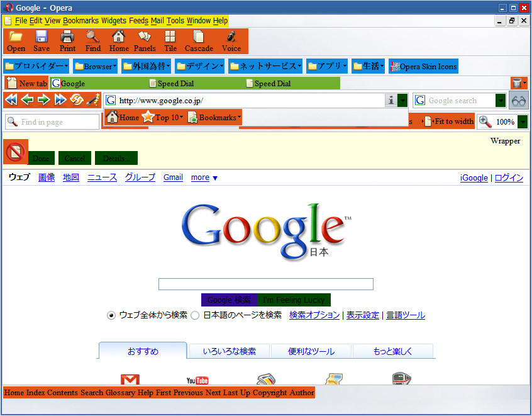Open the zoom 100% dropdown
The width and height of the screenshot is (532, 416).
tap(523, 122)
